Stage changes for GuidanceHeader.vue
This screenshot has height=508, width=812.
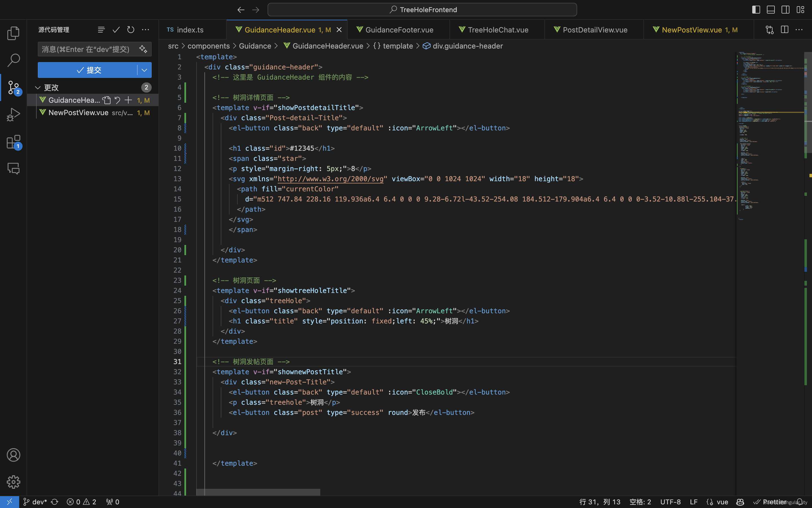pos(128,100)
